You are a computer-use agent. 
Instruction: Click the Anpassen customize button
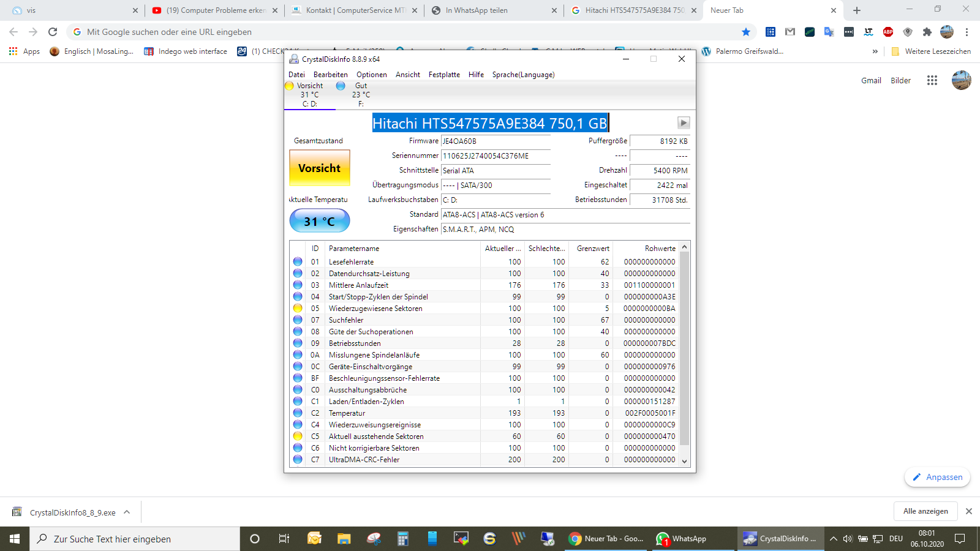coord(937,477)
